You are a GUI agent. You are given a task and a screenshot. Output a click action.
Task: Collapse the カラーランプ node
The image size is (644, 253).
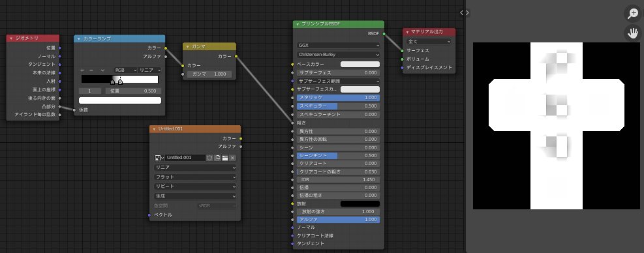[x=79, y=38]
